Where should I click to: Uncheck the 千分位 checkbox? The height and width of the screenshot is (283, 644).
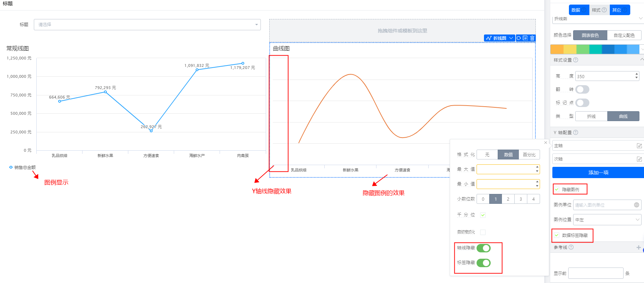(483, 215)
